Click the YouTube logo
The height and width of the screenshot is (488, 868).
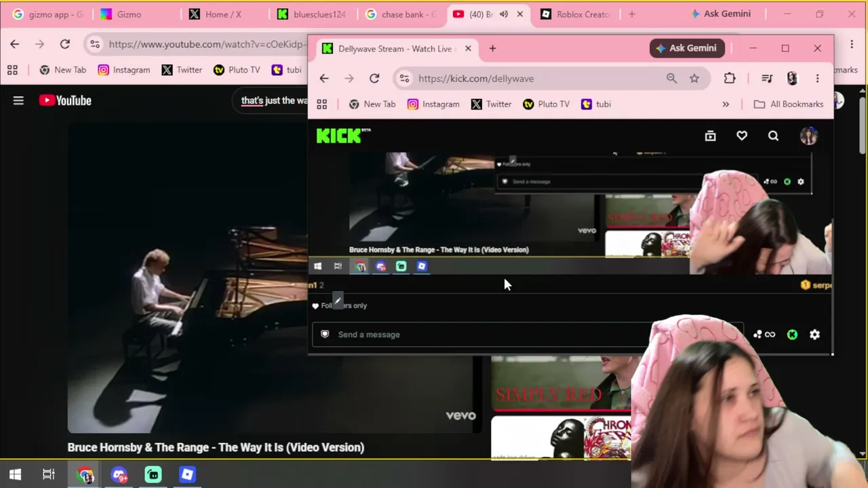pyautogui.click(x=65, y=100)
